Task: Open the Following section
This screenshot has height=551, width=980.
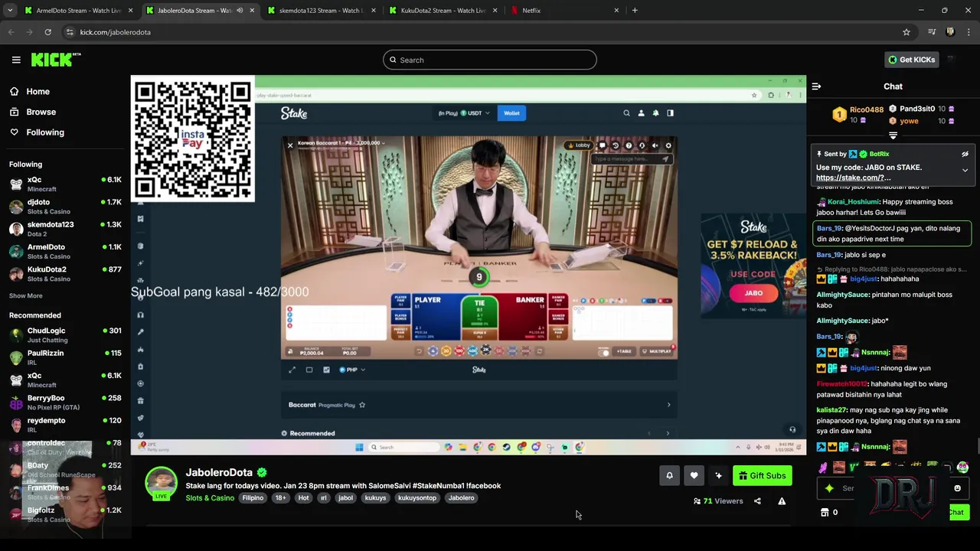Action: pos(45,132)
